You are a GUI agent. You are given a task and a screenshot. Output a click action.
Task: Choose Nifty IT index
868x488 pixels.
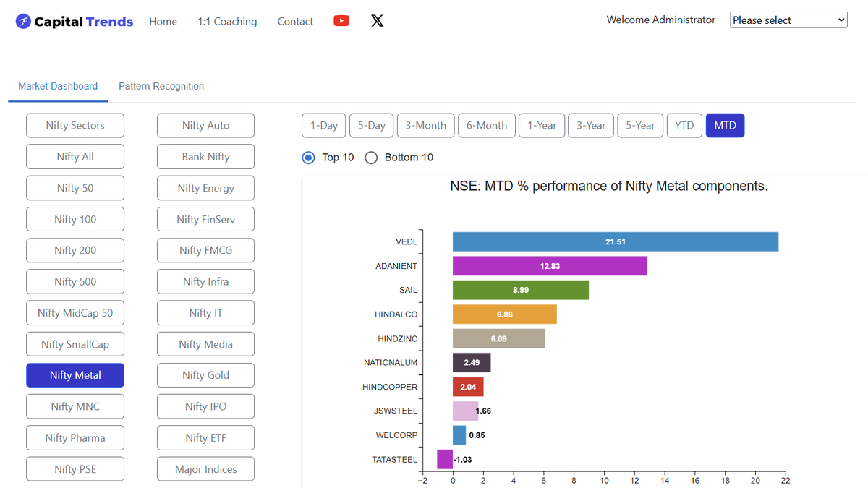pyautogui.click(x=206, y=313)
